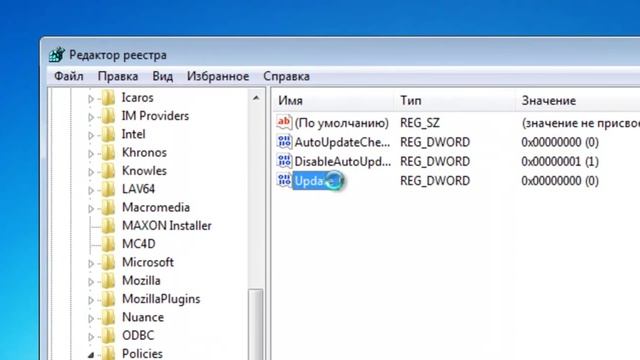Expand the ODBC key
The width and height of the screenshot is (640, 360).
[91, 337]
